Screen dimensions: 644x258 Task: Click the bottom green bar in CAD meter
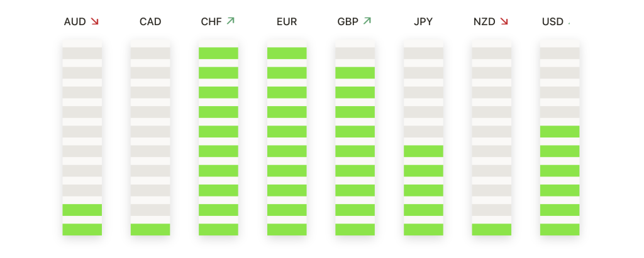click(150, 229)
